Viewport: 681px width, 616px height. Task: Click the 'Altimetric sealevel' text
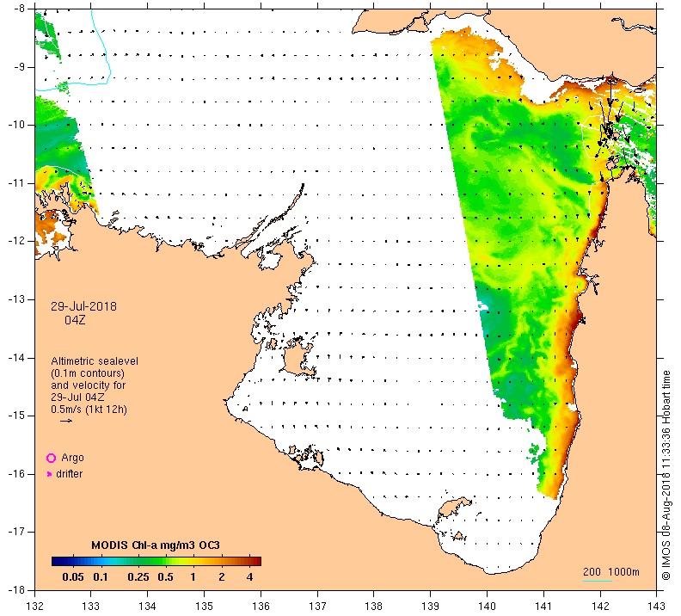pyautogui.click(x=95, y=361)
